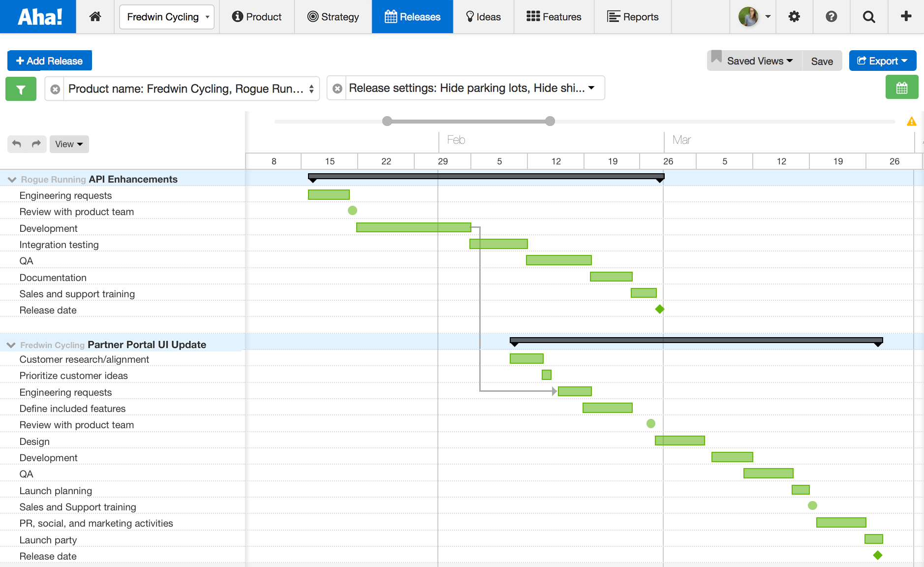924x567 pixels.
Task: Open the Fredwin Cycling product dropdown
Action: point(167,17)
